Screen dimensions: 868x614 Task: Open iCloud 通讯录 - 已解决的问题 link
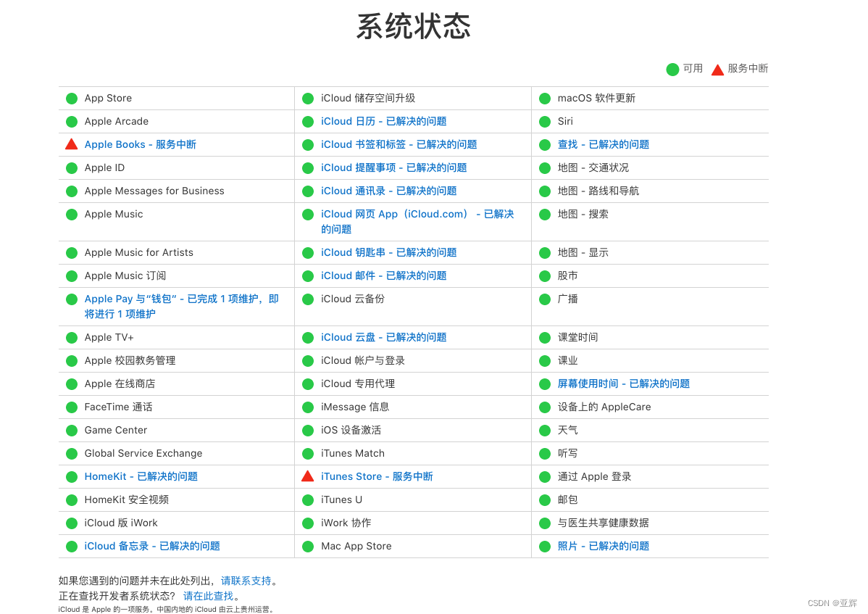tap(389, 191)
